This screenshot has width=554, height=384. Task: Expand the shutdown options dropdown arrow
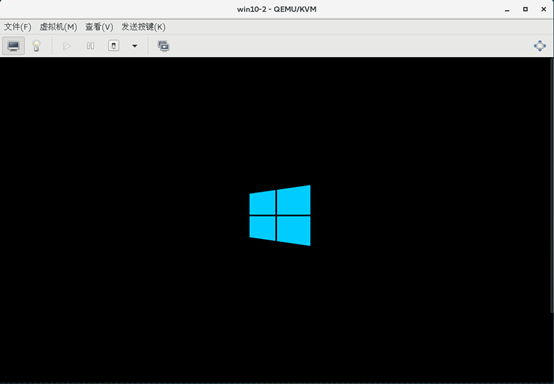pos(135,46)
